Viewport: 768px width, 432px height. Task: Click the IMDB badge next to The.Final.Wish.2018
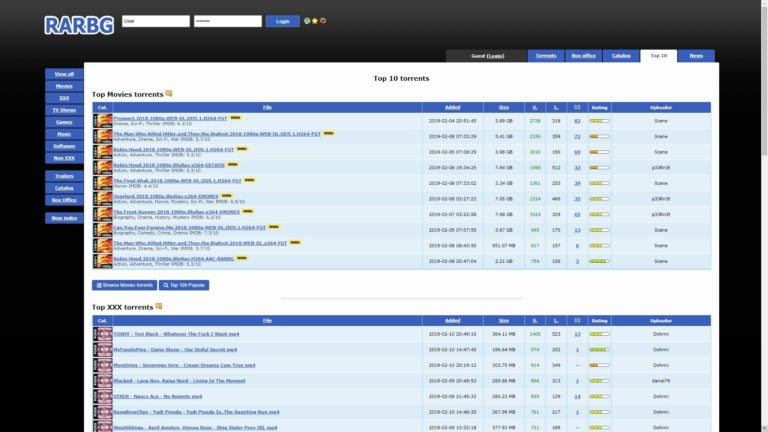251,180
